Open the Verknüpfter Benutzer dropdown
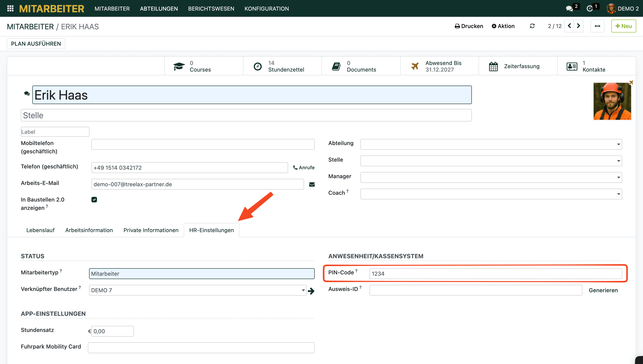Screen dimensions: 643x364 click(303, 290)
